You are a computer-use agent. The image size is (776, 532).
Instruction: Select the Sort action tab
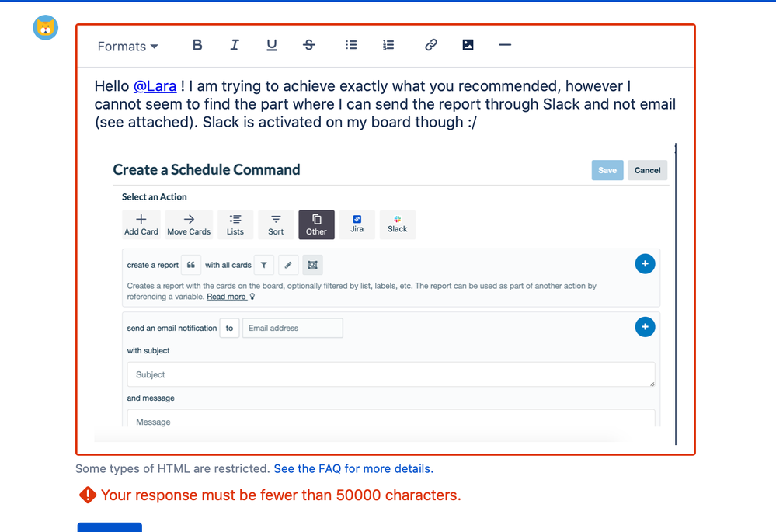(276, 224)
